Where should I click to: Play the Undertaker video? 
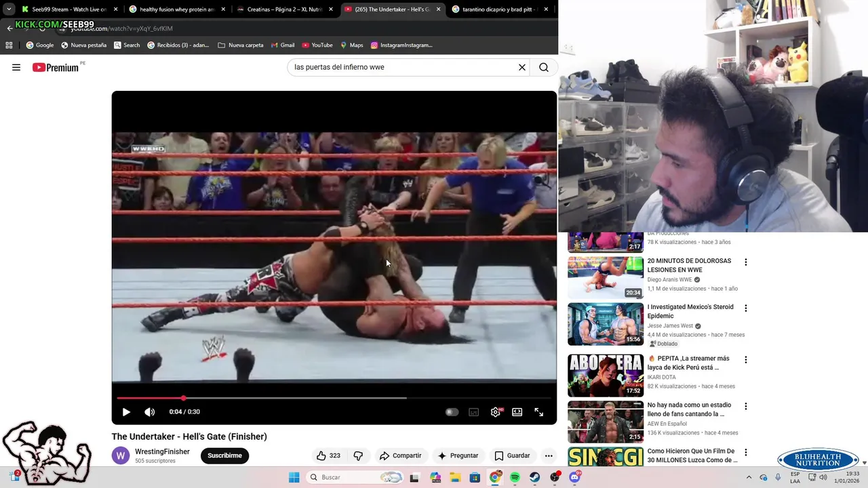tap(126, 412)
